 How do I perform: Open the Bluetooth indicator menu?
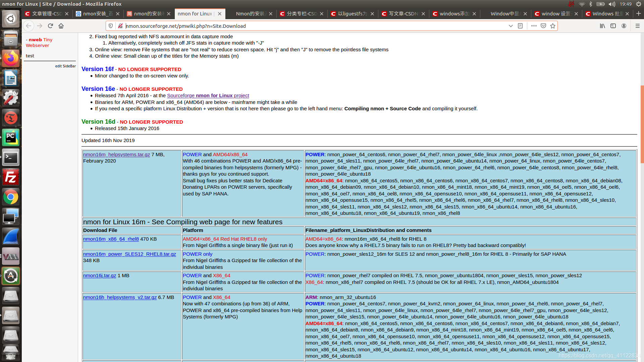click(590, 4)
